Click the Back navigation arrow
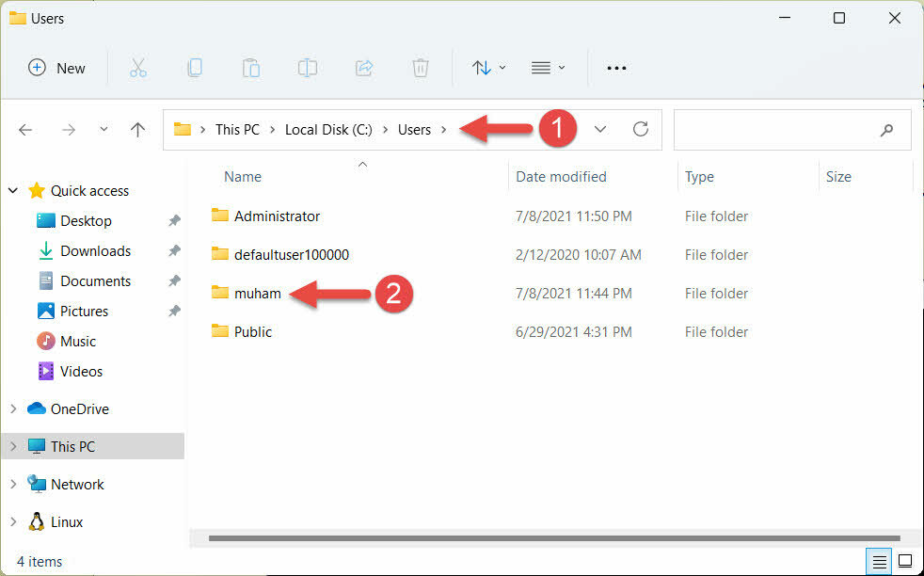The height and width of the screenshot is (576, 924). pyautogui.click(x=25, y=129)
